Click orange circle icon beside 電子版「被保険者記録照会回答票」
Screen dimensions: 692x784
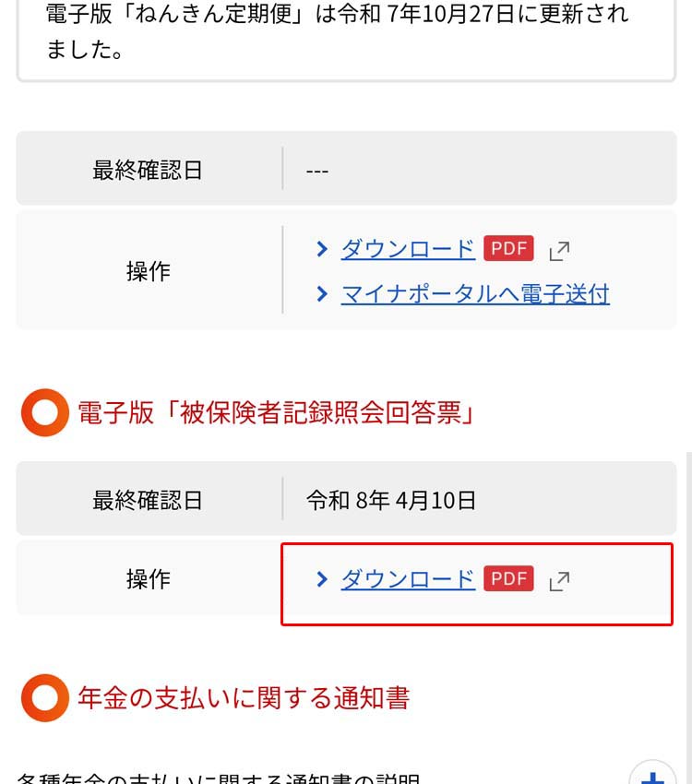(x=44, y=412)
